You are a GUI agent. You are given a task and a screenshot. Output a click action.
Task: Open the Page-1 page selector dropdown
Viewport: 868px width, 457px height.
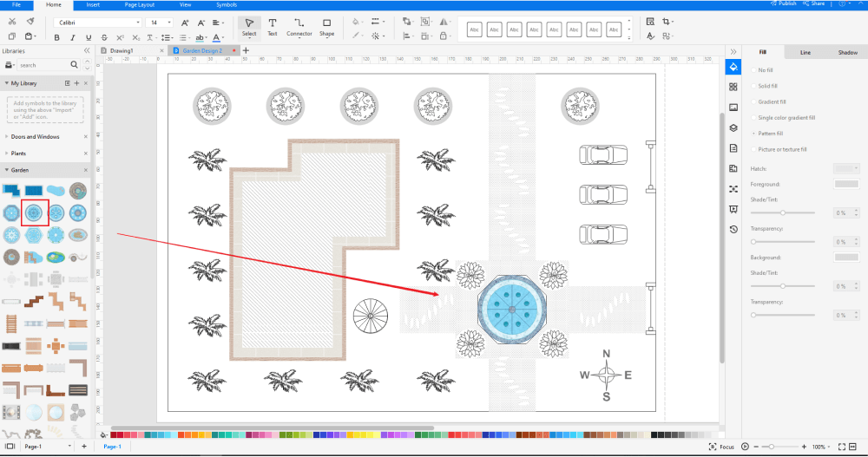coord(69,447)
